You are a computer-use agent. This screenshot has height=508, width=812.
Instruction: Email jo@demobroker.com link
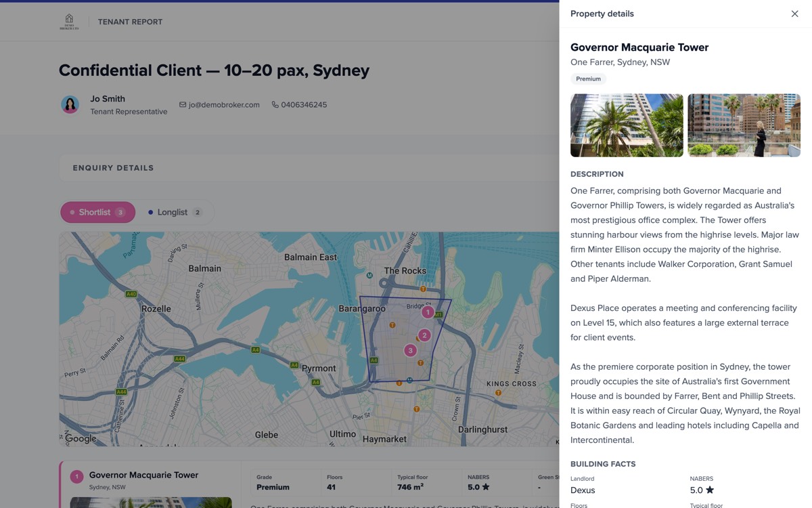click(224, 105)
